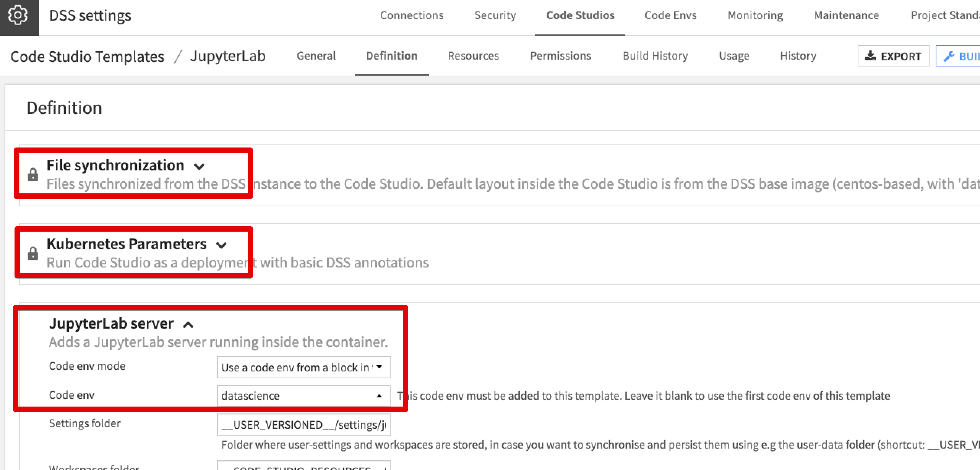
Task: Expand the File synchronization section chevron
Action: click(199, 166)
